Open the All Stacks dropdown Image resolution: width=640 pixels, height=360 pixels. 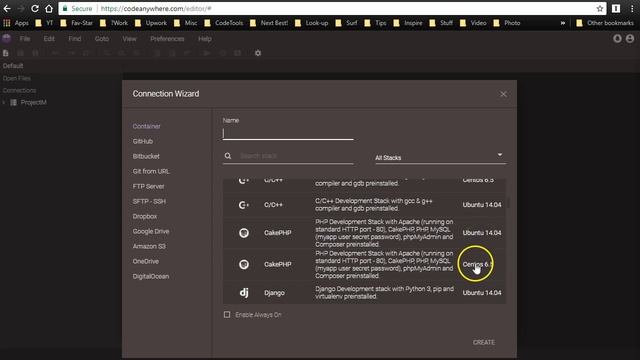click(440, 157)
